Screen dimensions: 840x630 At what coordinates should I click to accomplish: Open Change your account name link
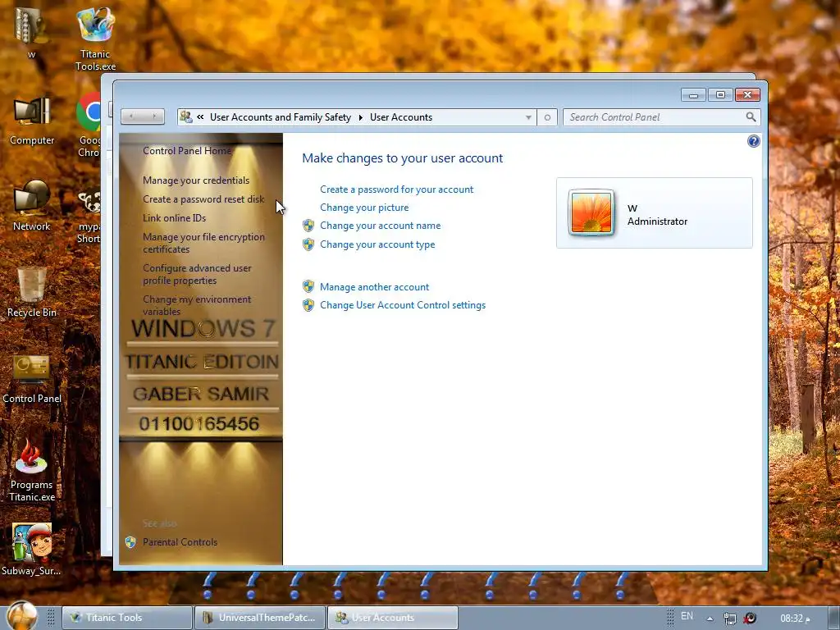(381, 226)
